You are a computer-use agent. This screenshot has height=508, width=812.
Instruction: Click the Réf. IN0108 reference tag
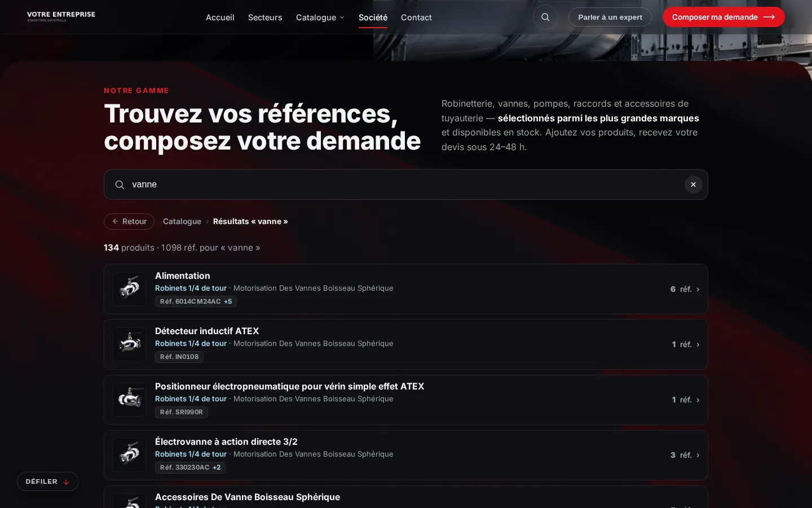point(179,357)
